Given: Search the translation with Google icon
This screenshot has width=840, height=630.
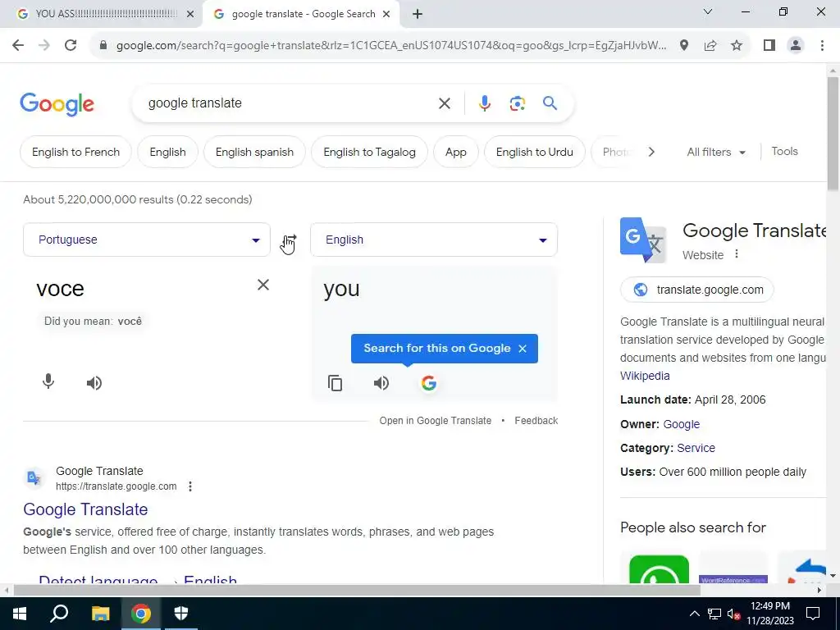Looking at the screenshot, I should [x=428, y=383].
